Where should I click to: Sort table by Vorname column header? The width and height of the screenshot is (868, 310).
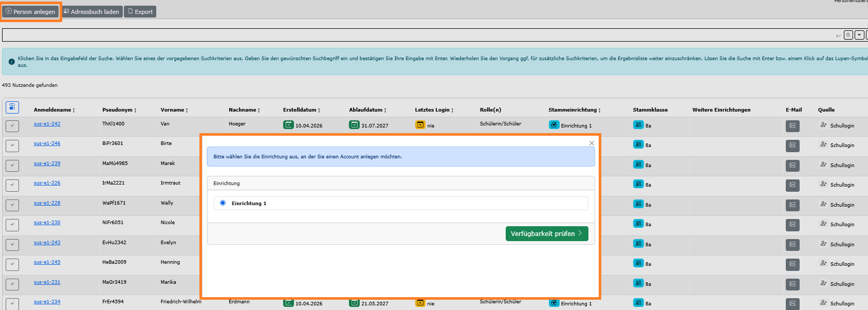[x=174, y=110]
